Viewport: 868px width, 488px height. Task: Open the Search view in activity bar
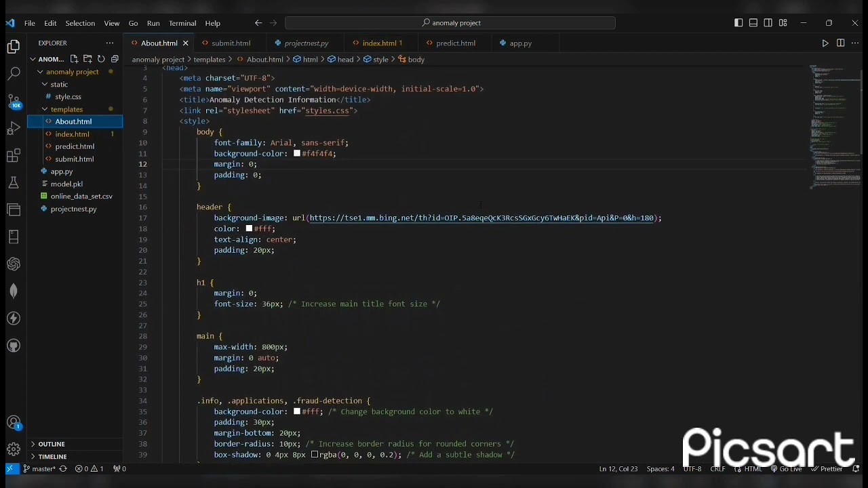(x=14, y=74)
